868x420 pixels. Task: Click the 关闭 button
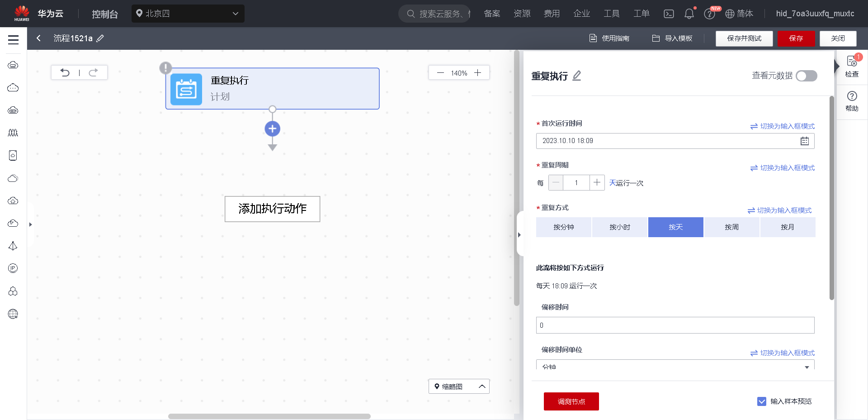click(838, 38)
